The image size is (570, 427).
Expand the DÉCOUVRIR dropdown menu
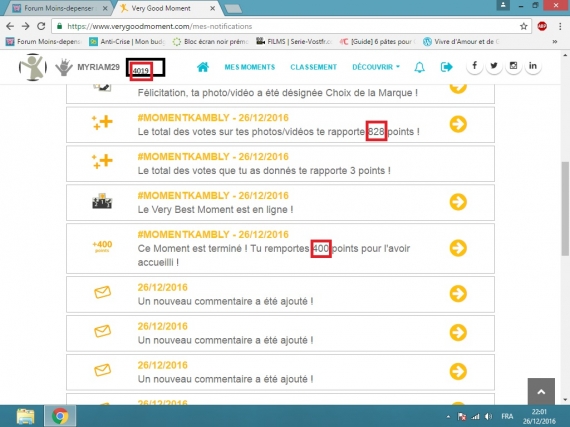click(376, 67)
